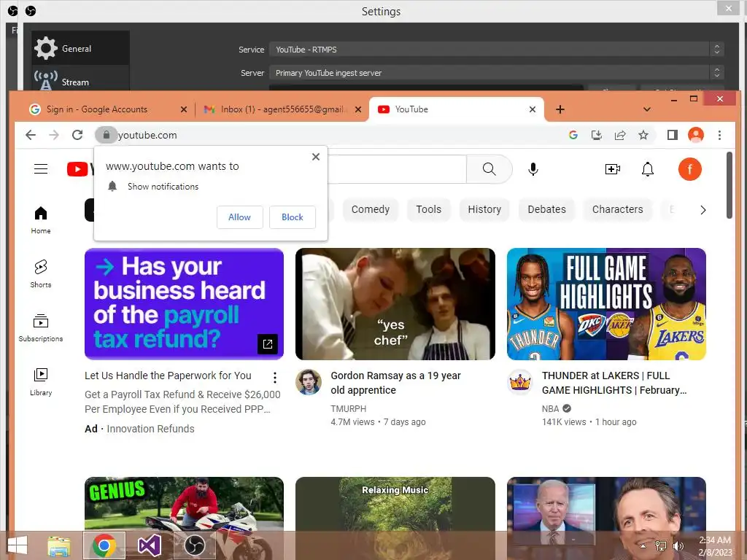Image resolution: width=747 pixels, height=560 pixels.
Task: Open the TMURPH channel avatar
Action: click(x=309, y=382)
